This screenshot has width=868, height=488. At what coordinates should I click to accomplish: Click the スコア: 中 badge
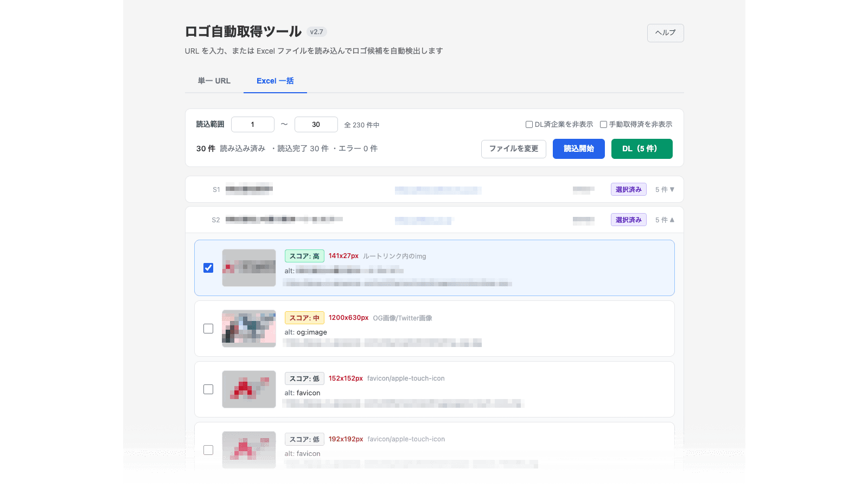point(304,318)
